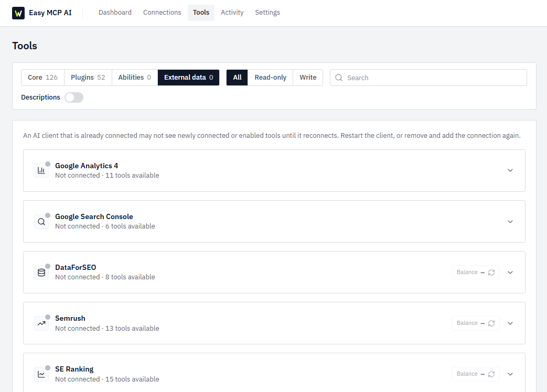Click the Google Analytics 4 bar chart icon

coord(41,170)
